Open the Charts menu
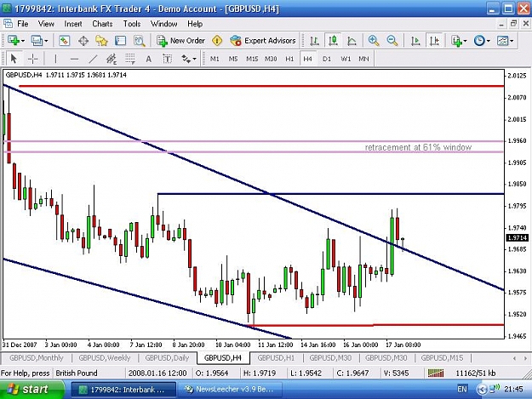The width and height of the screenshot is (532, 399). click(102, 24)
